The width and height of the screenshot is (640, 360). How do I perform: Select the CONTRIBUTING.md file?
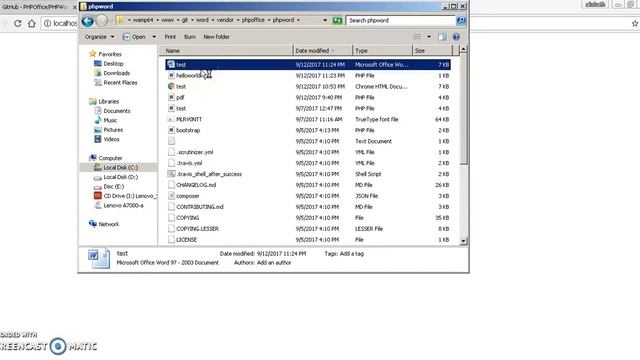click(x=308, y=207)
